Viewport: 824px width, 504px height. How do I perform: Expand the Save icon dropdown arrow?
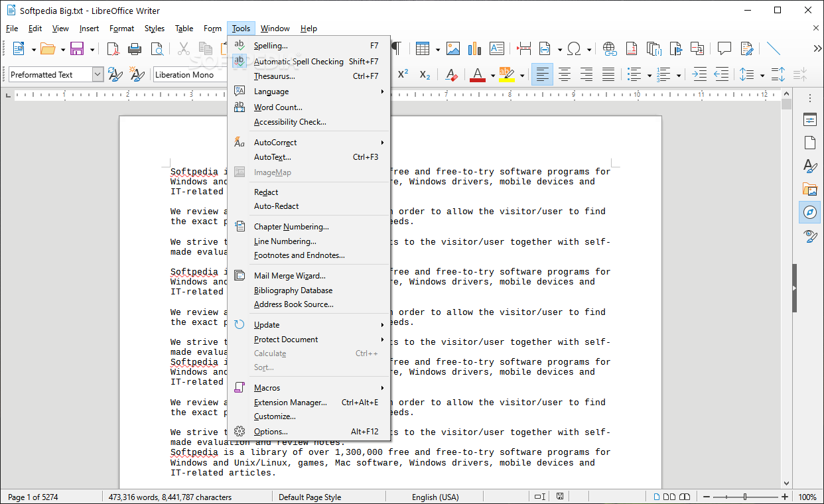[92, 48]
